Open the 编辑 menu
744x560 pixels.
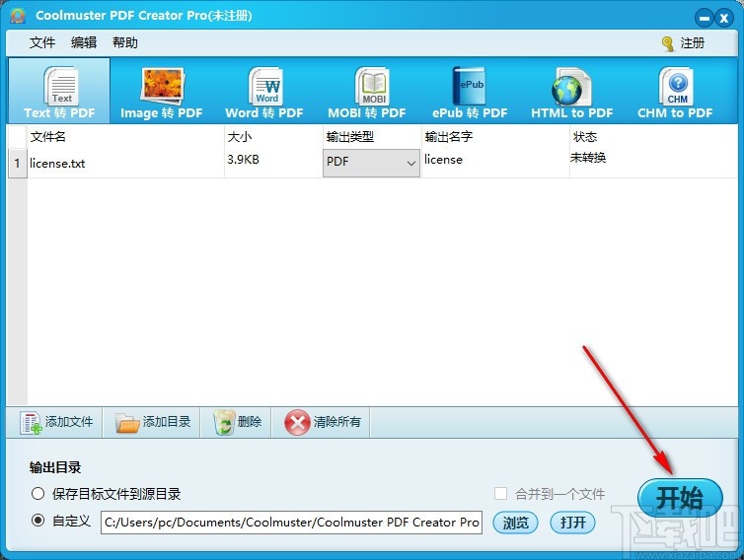point(84,42)
